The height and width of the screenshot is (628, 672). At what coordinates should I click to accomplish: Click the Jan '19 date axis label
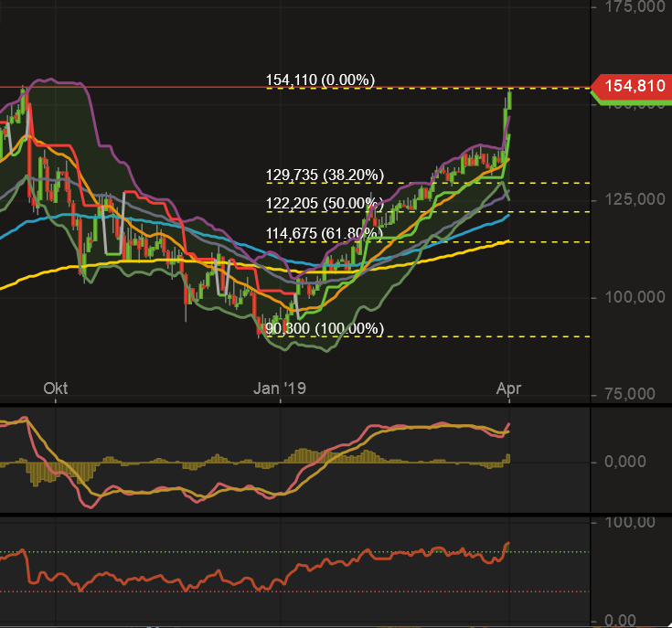pos(280,389)
